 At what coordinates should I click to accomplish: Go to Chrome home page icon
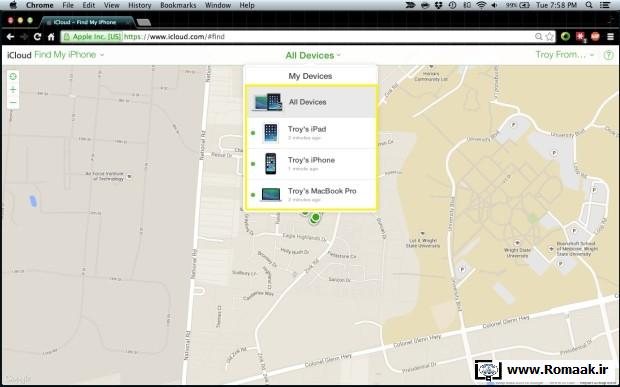[x=51, y=37]
